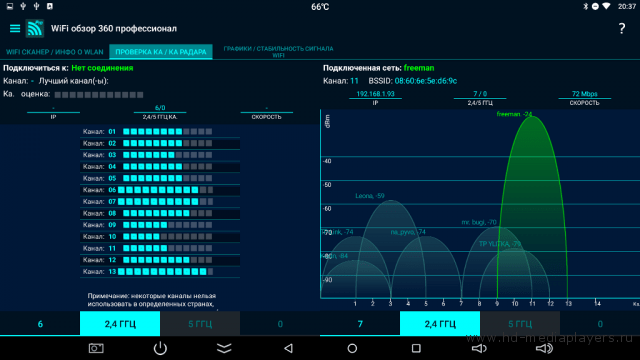Tap the Android home circle button

(352, 348)
